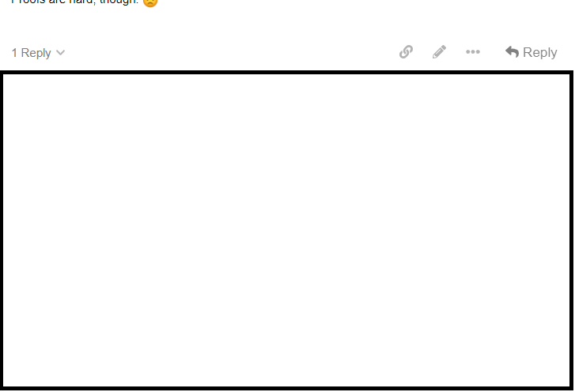
Task: Show replies via '1 Reply' label
Action: tap(31, 53)
